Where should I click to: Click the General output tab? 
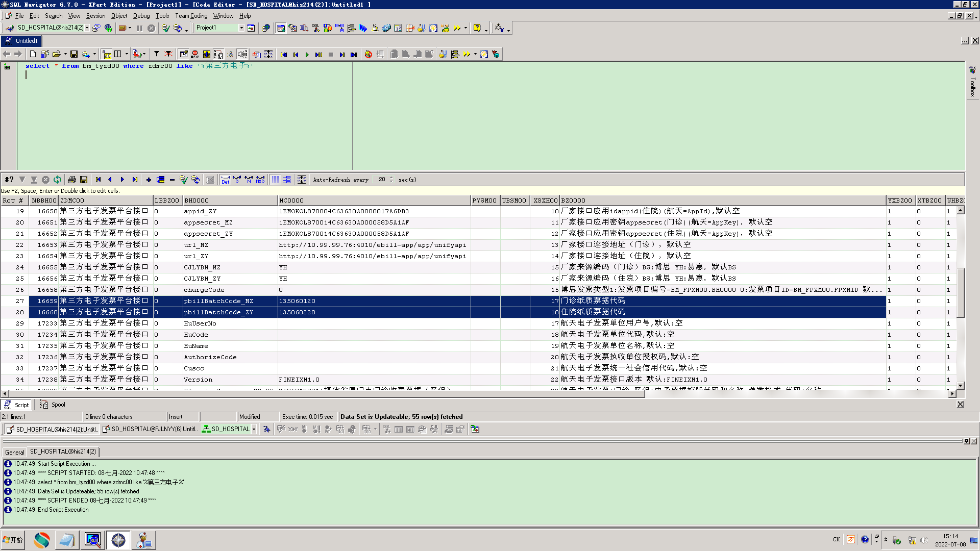[x=14, y=452]
